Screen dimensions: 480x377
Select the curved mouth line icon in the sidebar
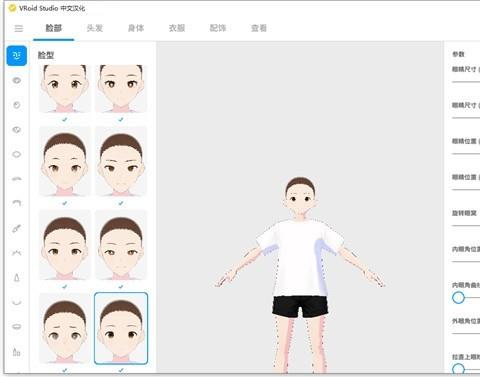[17, 302]
